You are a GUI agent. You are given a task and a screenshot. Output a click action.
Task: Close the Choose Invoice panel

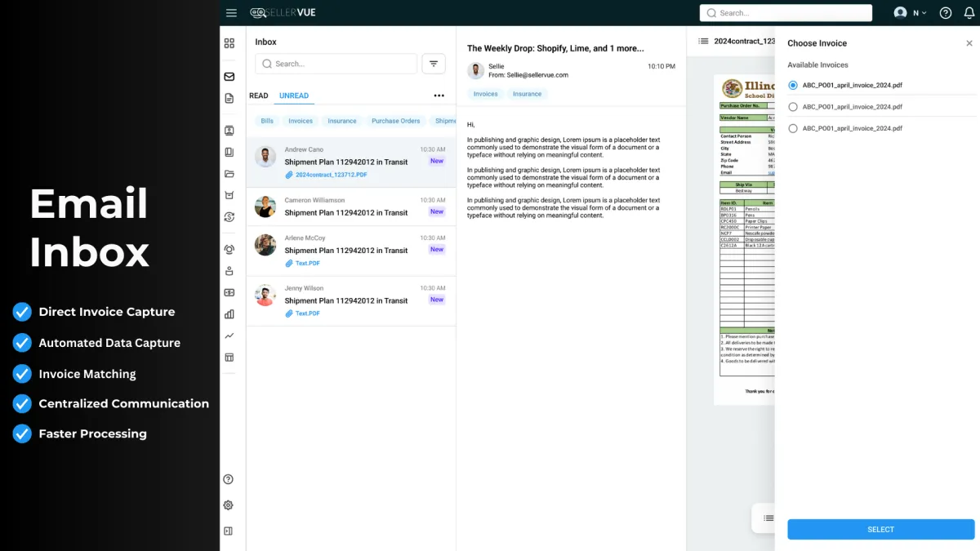point(969,43)
